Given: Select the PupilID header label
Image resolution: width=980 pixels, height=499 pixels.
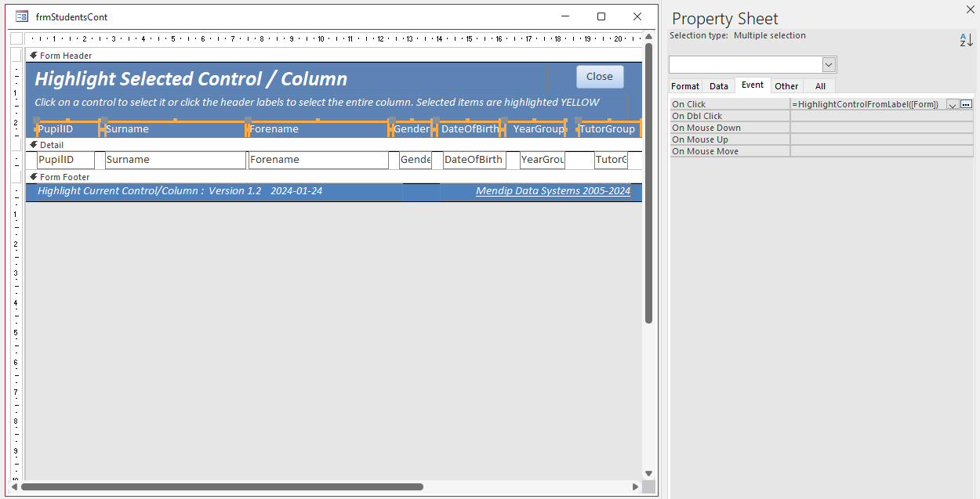Looking at the screenshot, I should 68,129.
